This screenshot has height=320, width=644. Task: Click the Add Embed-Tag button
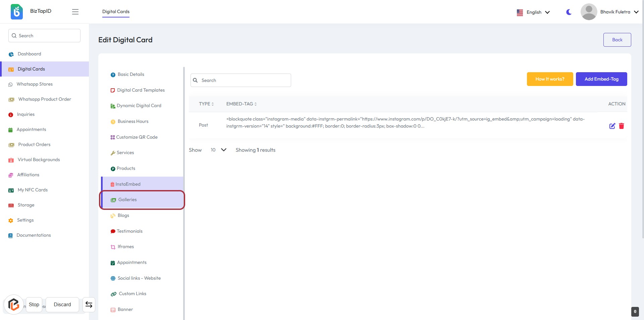click(x=601, y=79)
